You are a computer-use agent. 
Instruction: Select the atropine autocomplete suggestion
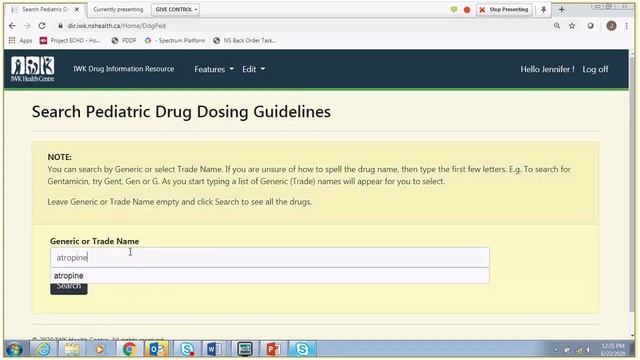(270, 276)
